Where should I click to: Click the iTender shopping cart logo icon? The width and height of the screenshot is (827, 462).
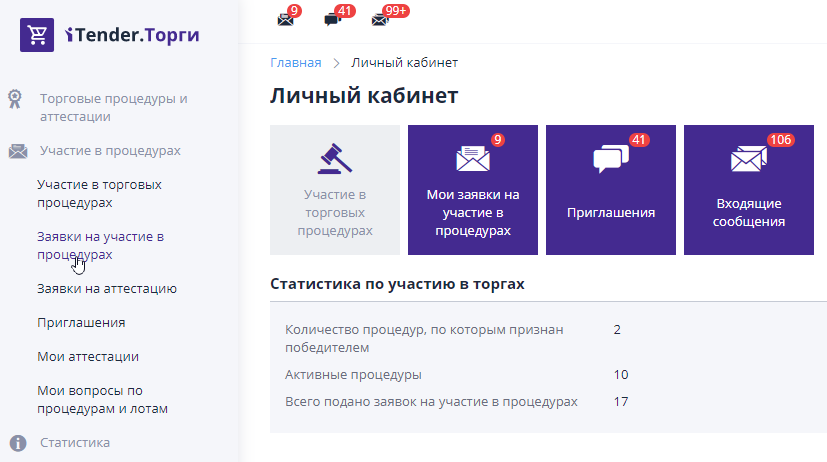coord(37,35)
